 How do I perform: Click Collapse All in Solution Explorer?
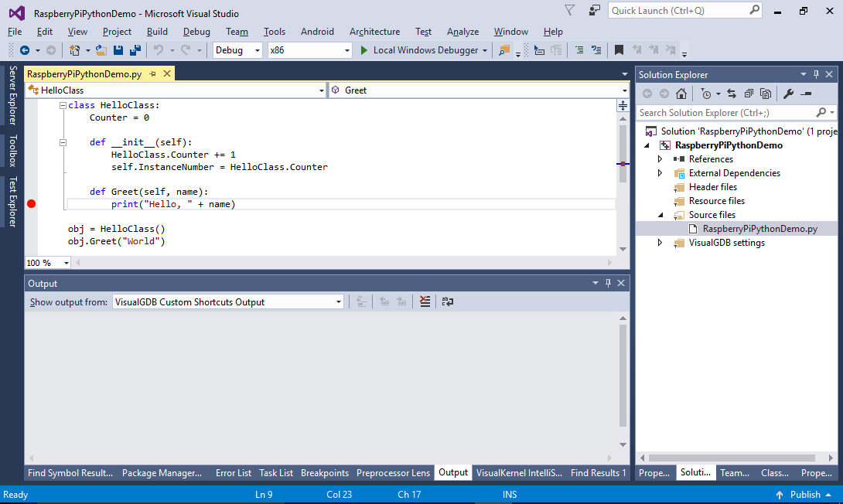pyautogui.click(x=749, y=94)
